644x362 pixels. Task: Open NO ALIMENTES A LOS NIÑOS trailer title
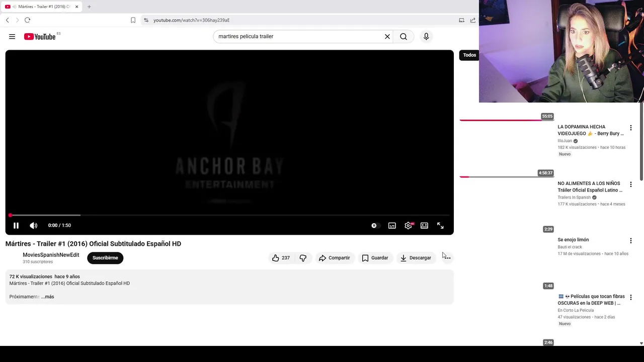pyautogui.click(x=590, y=187)
